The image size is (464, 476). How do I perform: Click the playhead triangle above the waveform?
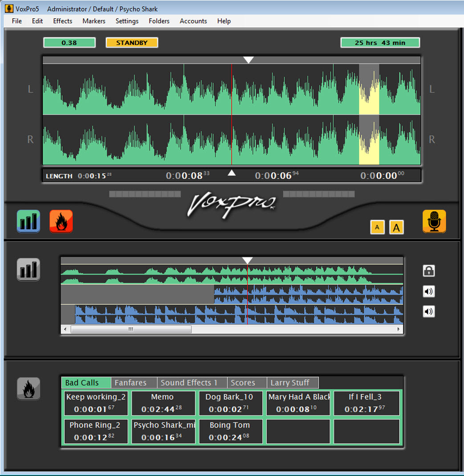(248, 59)
